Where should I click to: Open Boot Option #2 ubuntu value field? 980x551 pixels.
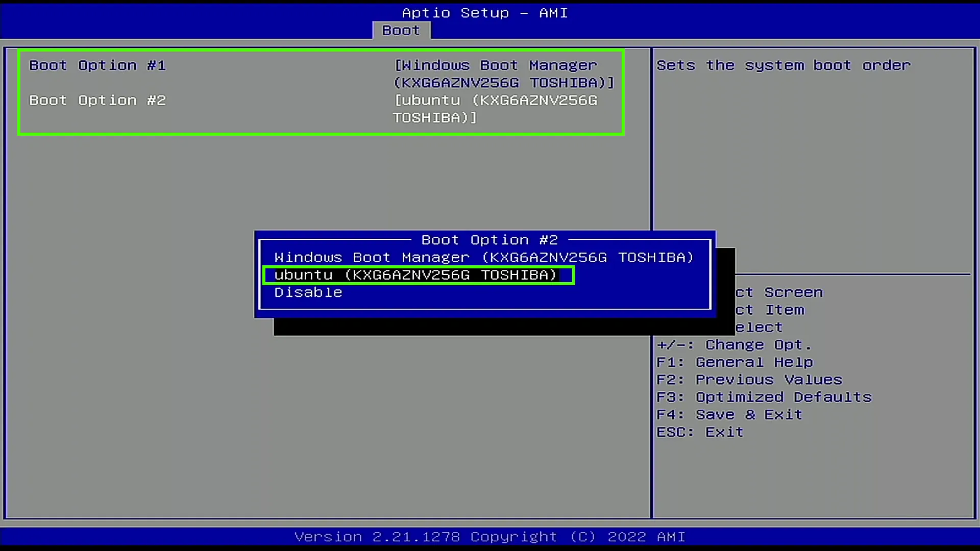click(495, 109)
